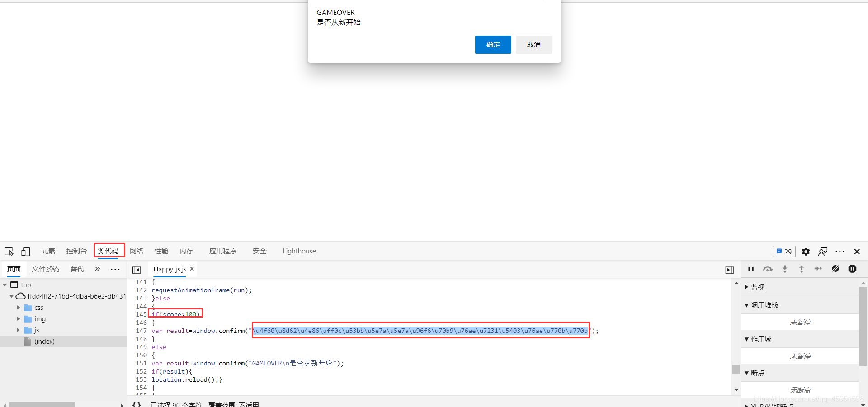The height and width of the screenshot is (407, 868).
Task: Toggle device emulation icon
Action: [26, 251]
